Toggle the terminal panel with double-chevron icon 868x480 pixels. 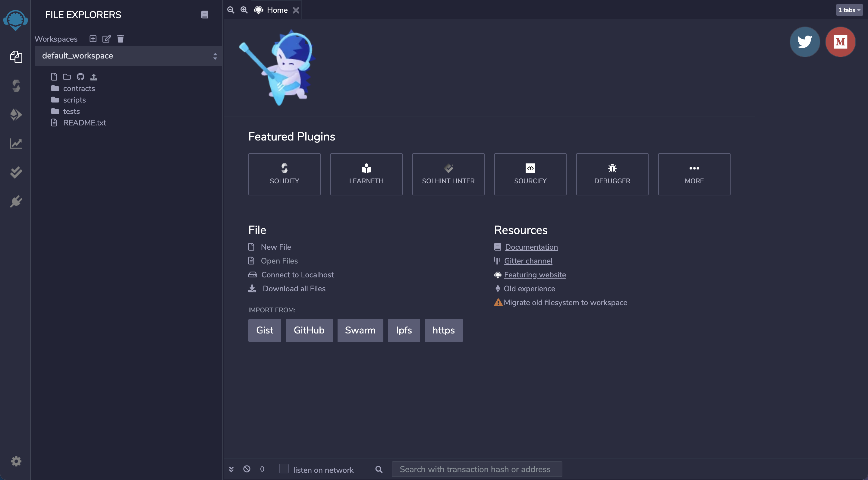231,469
